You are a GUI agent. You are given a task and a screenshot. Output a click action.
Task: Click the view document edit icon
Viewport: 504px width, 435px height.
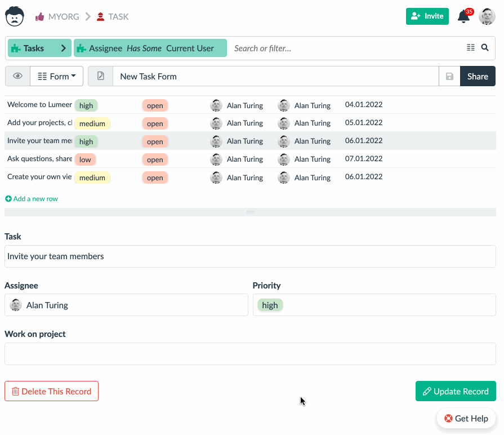coord(101,76)
